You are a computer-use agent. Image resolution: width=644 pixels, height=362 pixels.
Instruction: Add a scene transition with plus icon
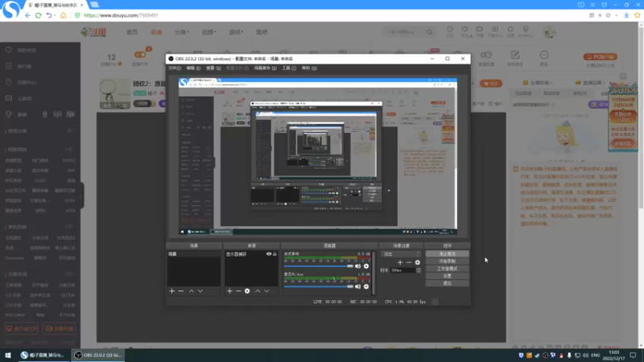pos(400,262)
